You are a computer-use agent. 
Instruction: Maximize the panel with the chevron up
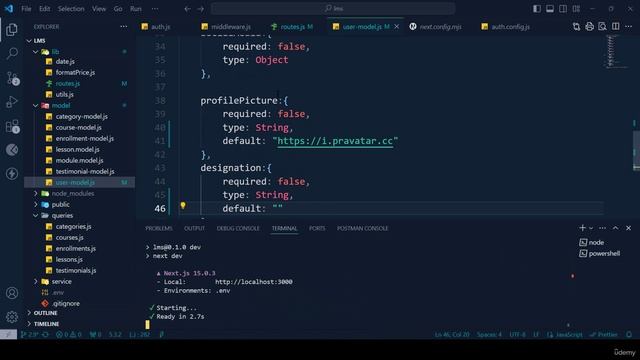click(616, 228)
